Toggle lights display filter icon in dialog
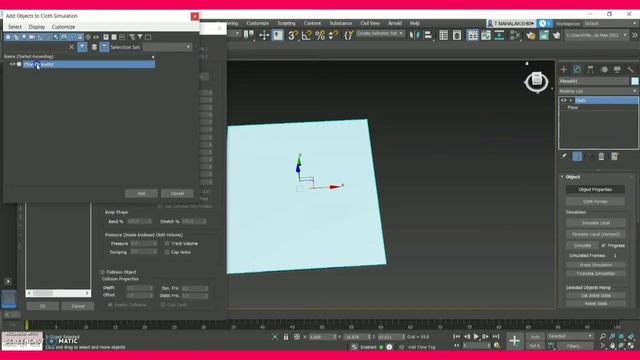640x360 pixels. (x=24, y=37)
